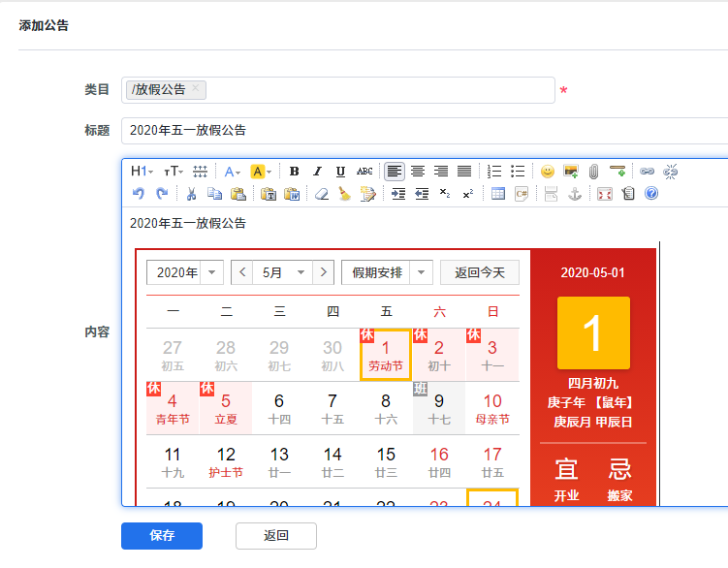Select May 1 劳动节 on the calendar
Screen dimensions: 728x568
point(386,355)
